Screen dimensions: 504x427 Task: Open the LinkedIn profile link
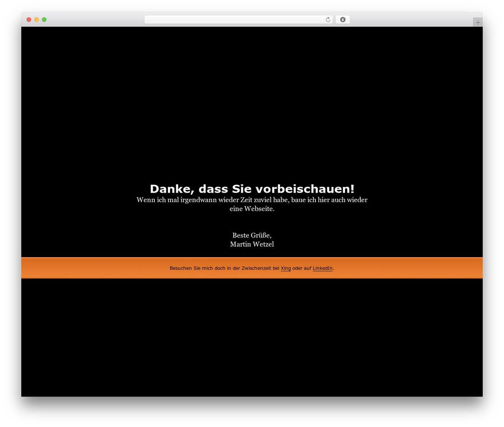point(322,268)
